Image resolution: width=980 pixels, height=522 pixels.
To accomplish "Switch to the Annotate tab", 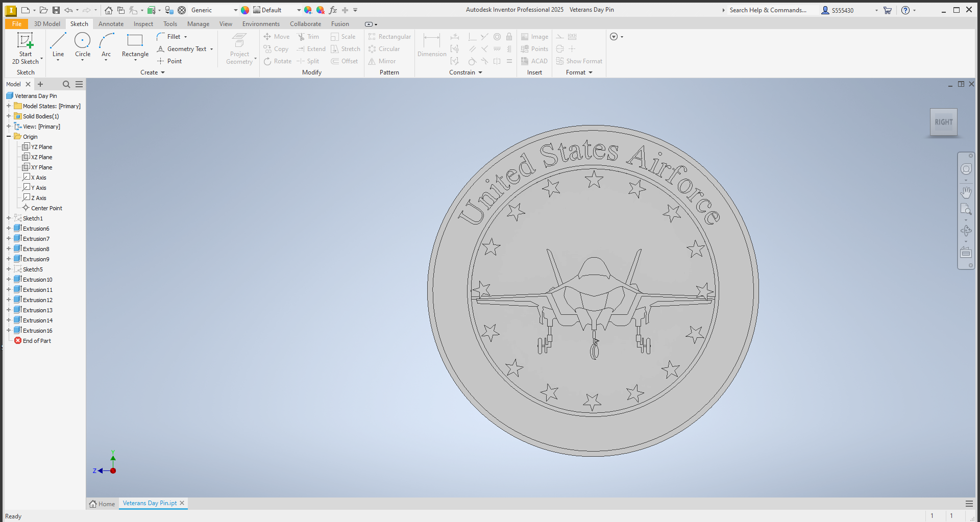I will click(111, 24).
